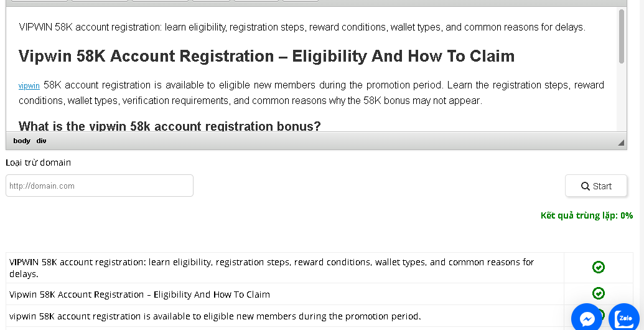Click the Start search button

coord(596,186)
